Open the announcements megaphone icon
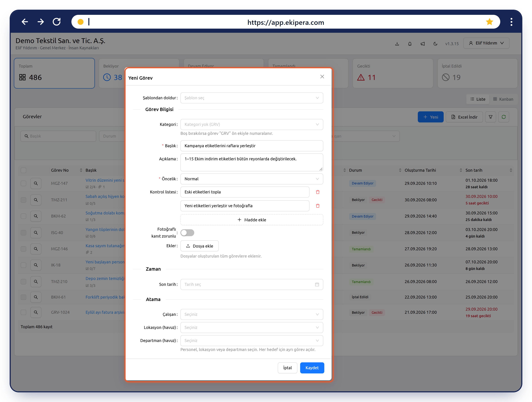The image size is (532, 402). (x=422, y=44)
